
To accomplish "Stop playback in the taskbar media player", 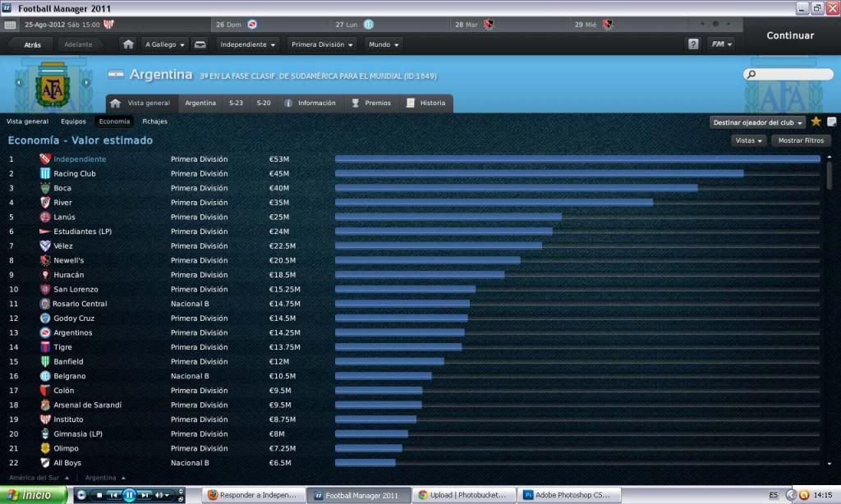I will tap(99, 496).
